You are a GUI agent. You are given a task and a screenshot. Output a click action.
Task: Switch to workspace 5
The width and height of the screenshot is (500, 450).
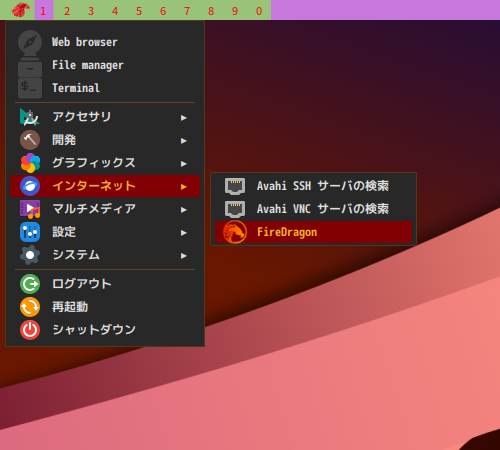pos(139,11)
